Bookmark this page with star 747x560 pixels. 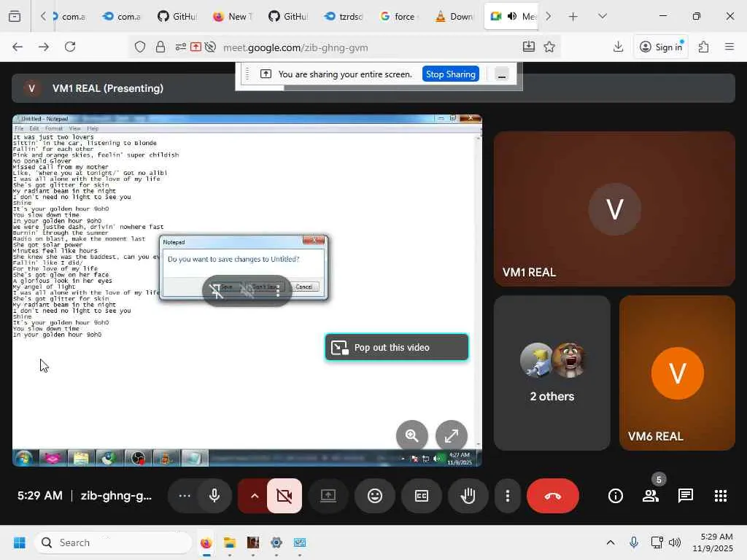click(x=549, y=47)
